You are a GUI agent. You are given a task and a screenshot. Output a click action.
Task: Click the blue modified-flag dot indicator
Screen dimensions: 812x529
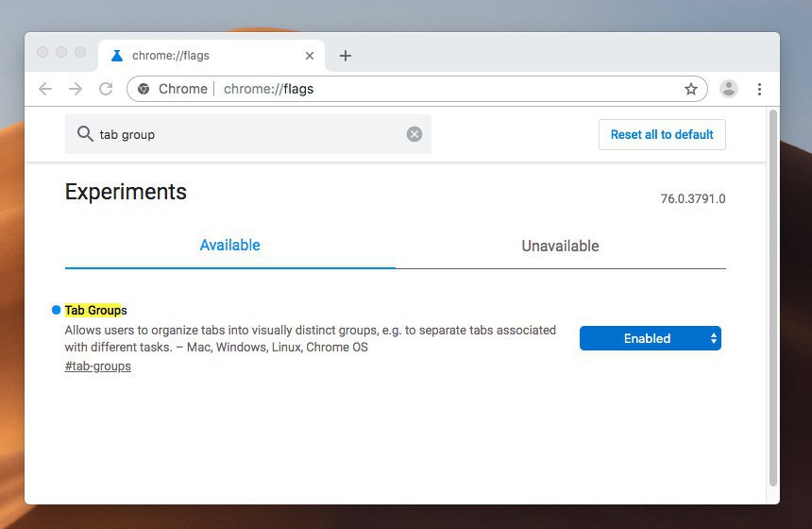pyautogui.click(x=57, y=310)
